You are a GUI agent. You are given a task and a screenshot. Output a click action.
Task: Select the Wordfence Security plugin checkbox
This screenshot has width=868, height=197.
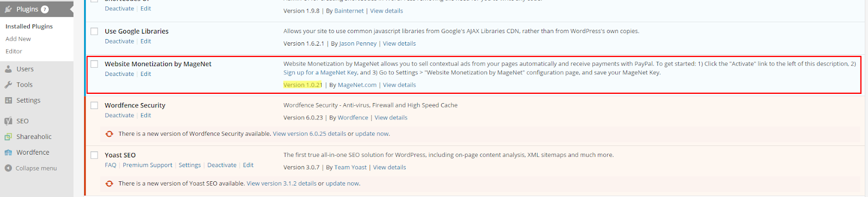94,105
